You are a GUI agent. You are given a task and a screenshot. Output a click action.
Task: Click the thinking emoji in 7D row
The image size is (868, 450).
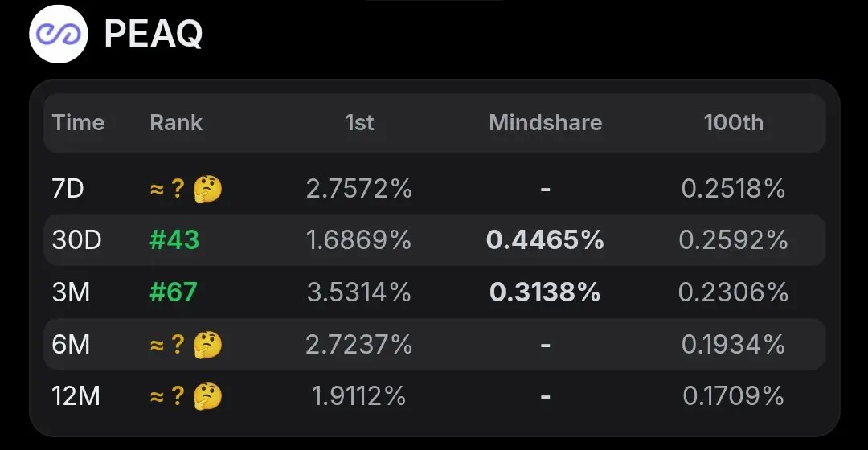tap(207, 190)
